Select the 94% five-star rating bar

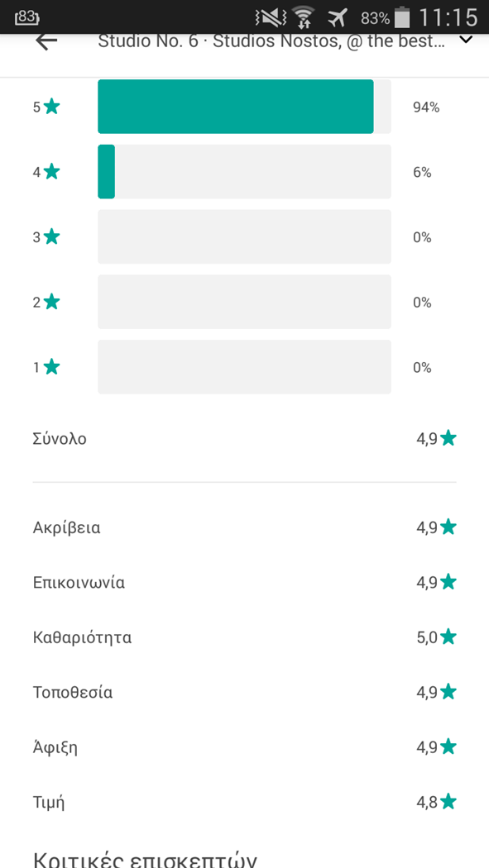tap(244, 107)
